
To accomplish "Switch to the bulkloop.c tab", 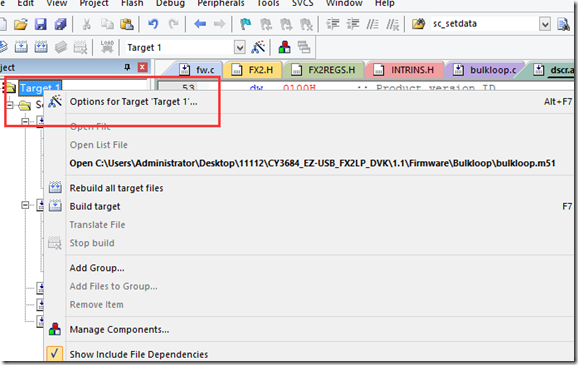I will click(485, 70).
